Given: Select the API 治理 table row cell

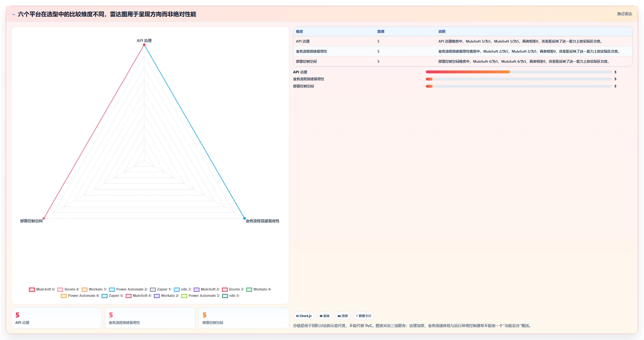Looking at the screenshot, I should click(334, 41).
